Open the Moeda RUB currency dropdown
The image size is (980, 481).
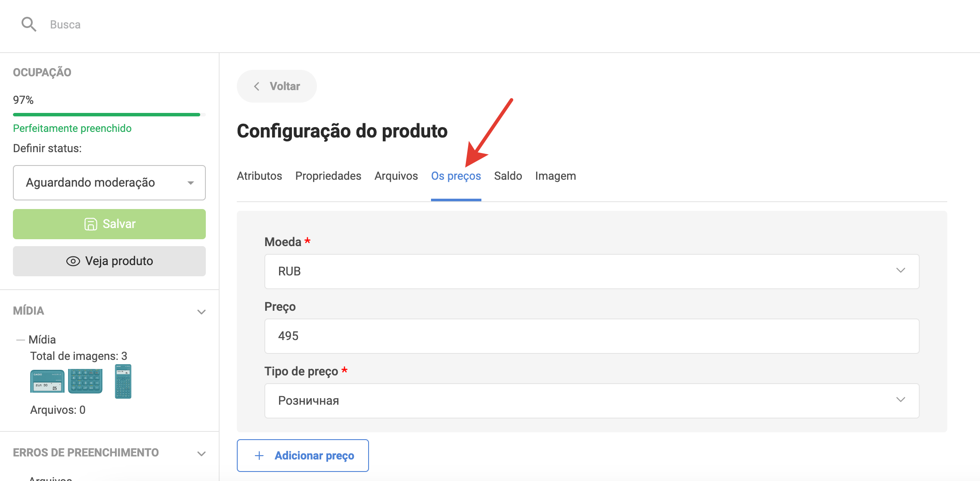(x=592, y=272)
